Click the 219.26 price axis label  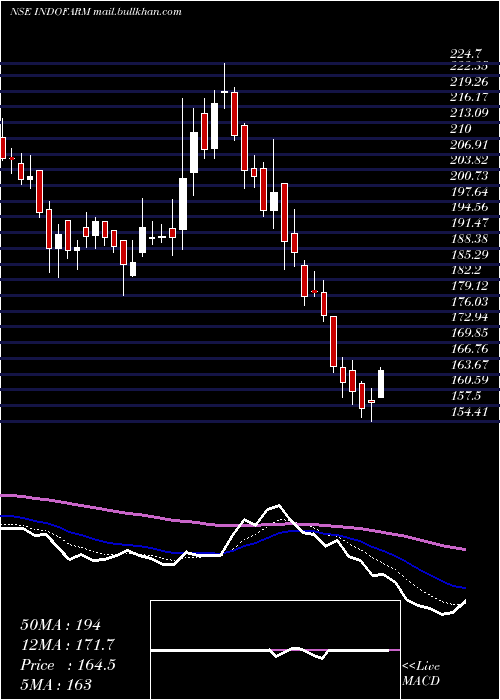pos(471,82)
